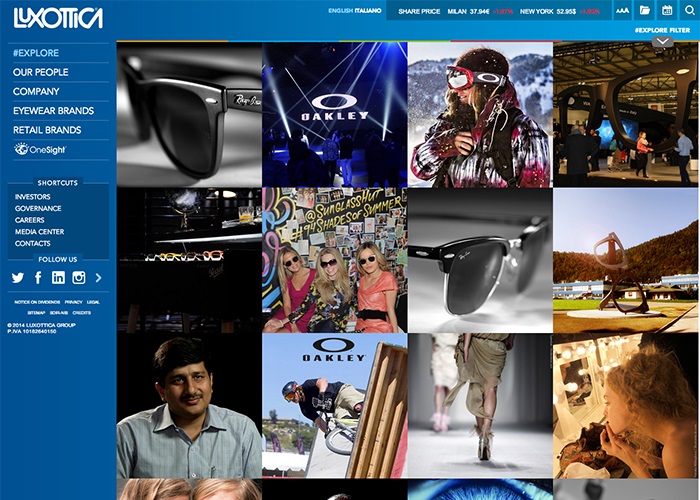Open the calendar icon in header
This screenshot has height=500, width=700.
coord(667,10)
